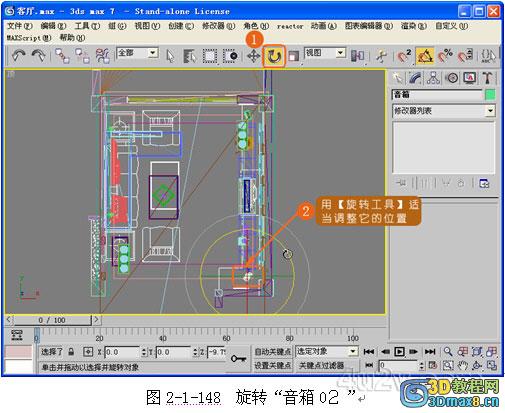505x413 pixels.
Task: Toggle 自动关键点 (Auto Key) mode
Action: 273,351
